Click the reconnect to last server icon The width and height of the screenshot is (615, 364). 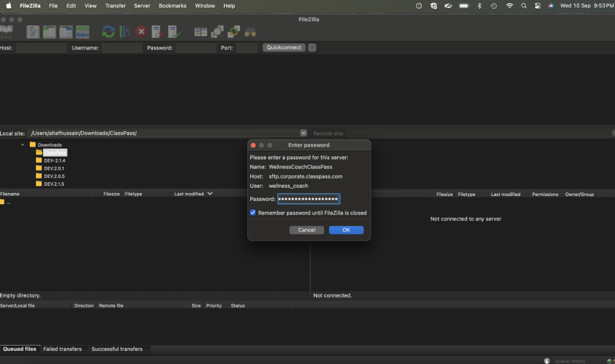(x=174, y=32)
